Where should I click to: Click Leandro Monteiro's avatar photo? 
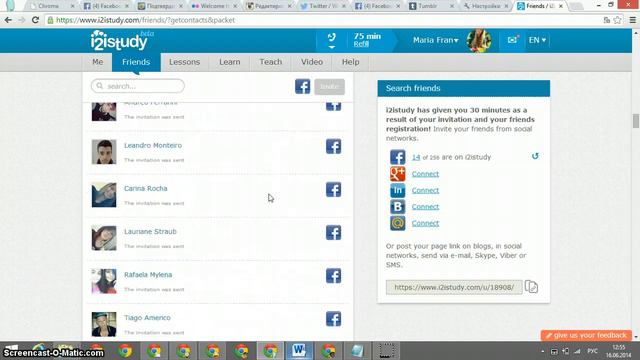[104, 152]
